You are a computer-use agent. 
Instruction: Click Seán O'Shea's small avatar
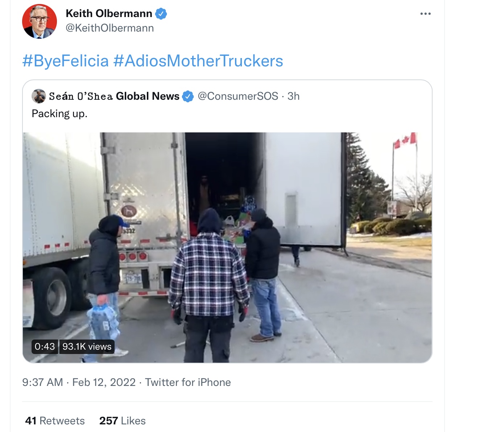tap(38, 96)
